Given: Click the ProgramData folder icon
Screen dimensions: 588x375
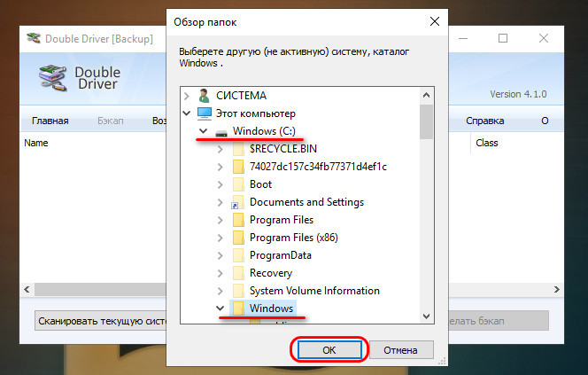Looking at the screenshot, I should (238, 255).
